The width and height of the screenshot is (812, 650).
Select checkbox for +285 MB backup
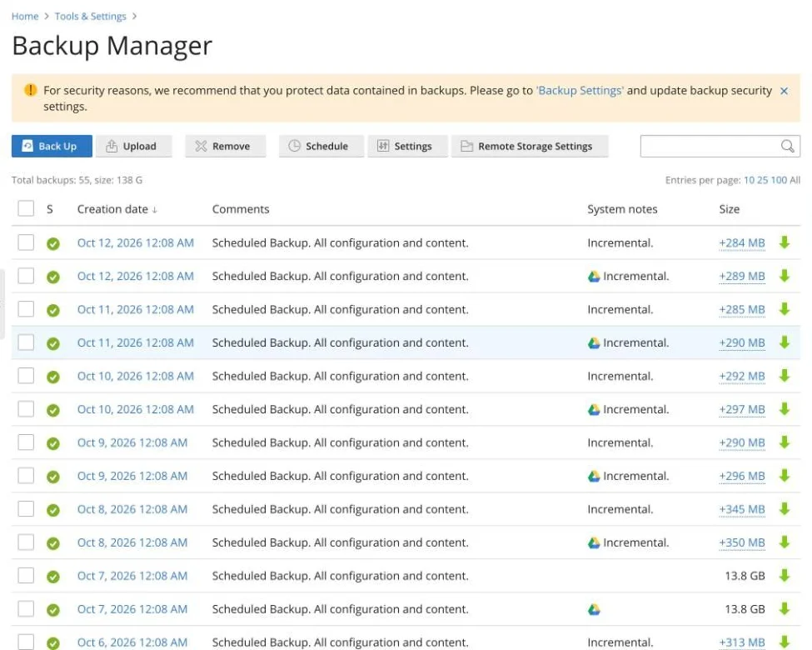tap(26, 309)
